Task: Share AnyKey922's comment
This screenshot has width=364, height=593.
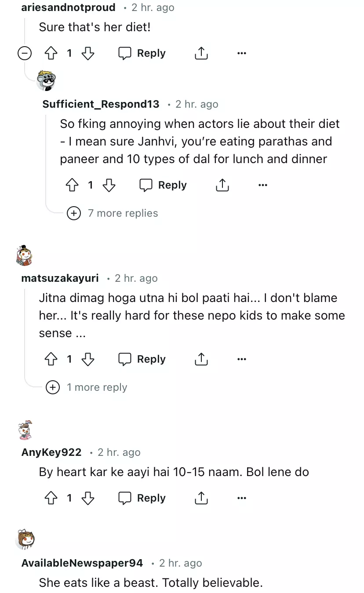Action: 201,498
